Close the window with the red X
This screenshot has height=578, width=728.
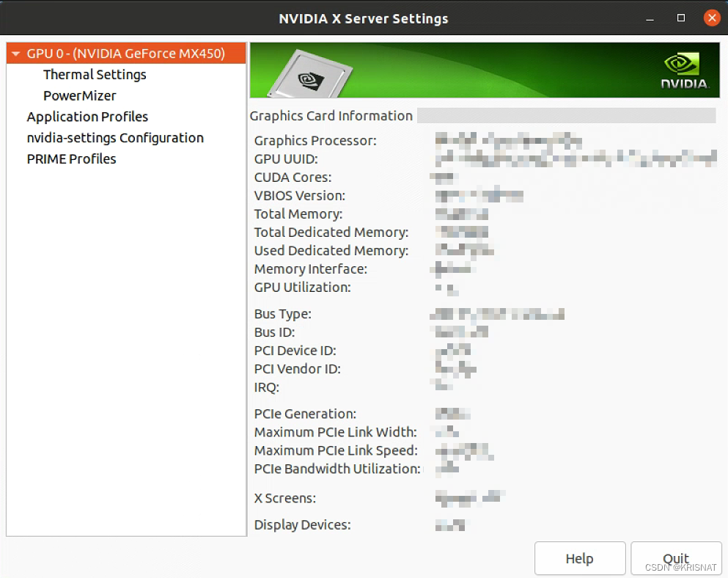[712, 18]
